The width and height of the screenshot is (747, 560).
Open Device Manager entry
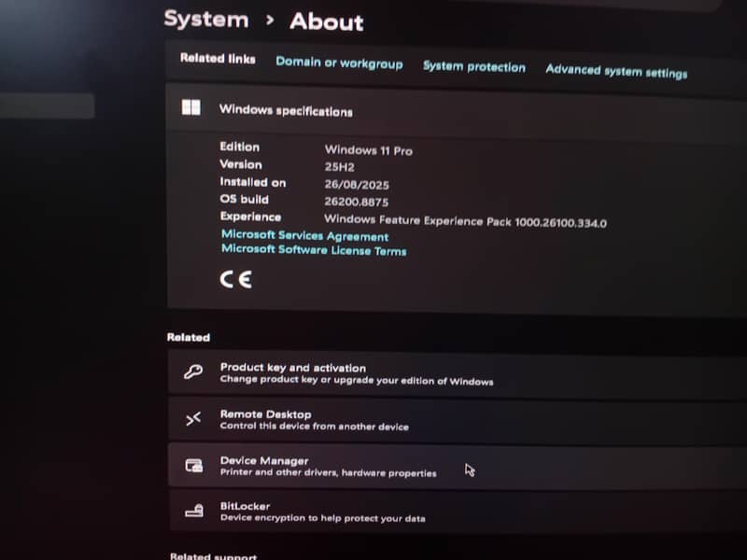tap(458, 466)
